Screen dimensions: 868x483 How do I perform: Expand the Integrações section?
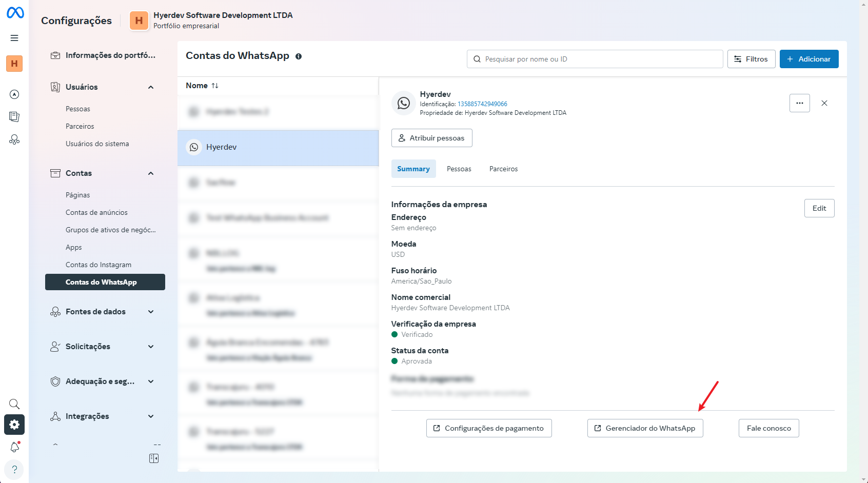tap(151, 416)
